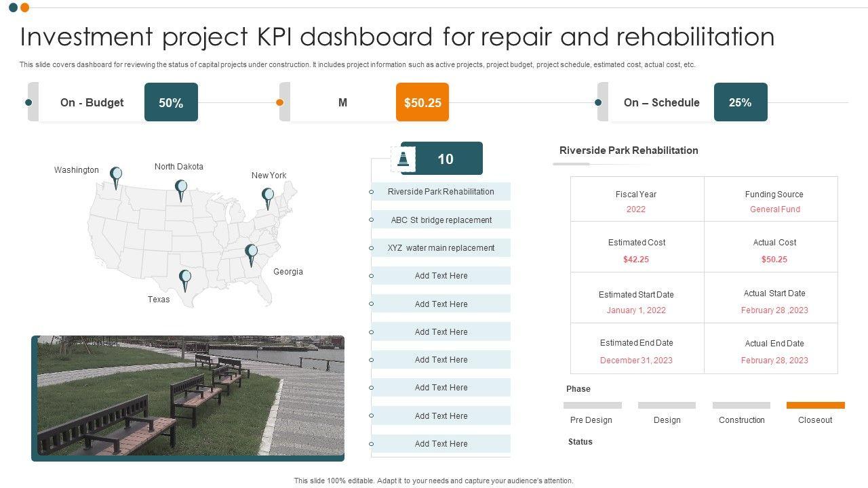The width and height of the screenshot is (868, 488).
Task: Click the North Dakota map pin
Action: [x=180, y=188]
